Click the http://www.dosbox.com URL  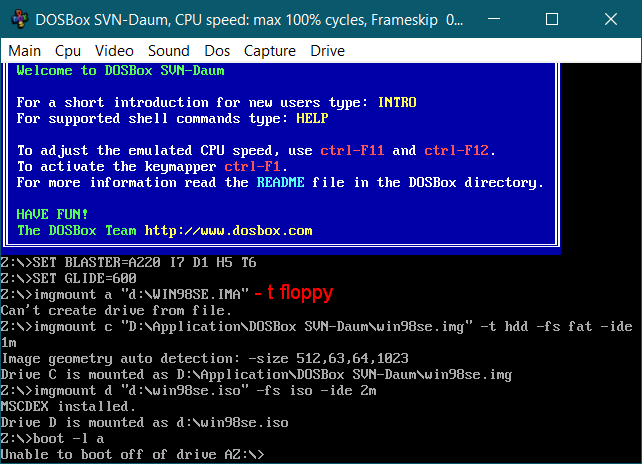(x=228, y=231)
